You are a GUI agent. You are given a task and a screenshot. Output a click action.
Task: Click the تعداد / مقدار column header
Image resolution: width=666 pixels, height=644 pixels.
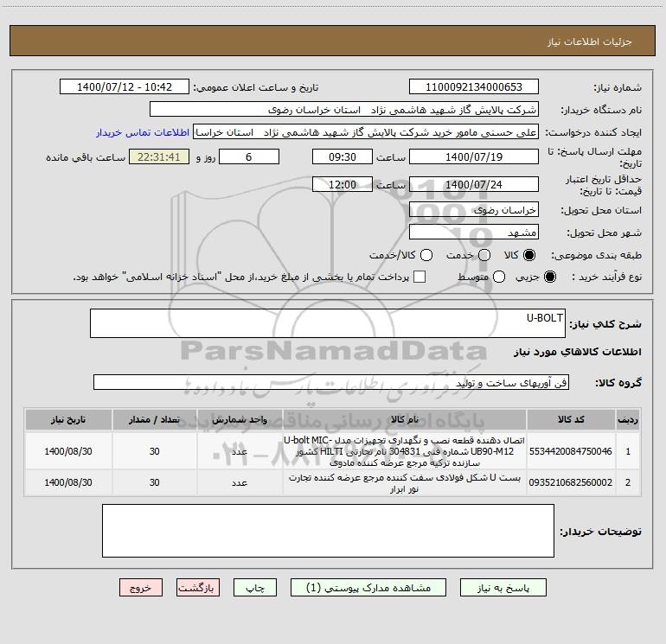[x=154, y=419]
